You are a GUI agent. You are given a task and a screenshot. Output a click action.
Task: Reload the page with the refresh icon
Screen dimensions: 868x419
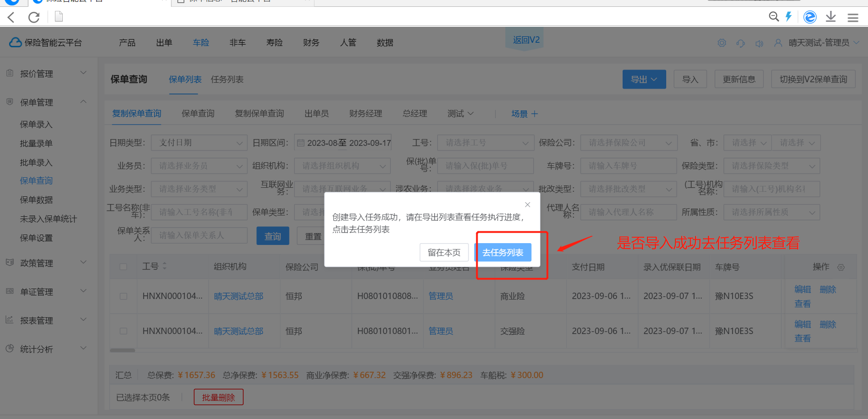pyautogui.click(x=34, y=17)
